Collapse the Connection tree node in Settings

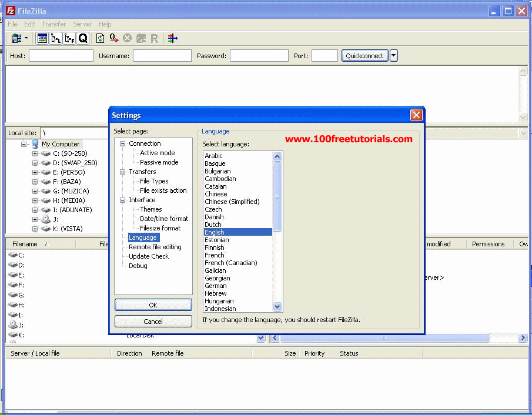point(123,143)
